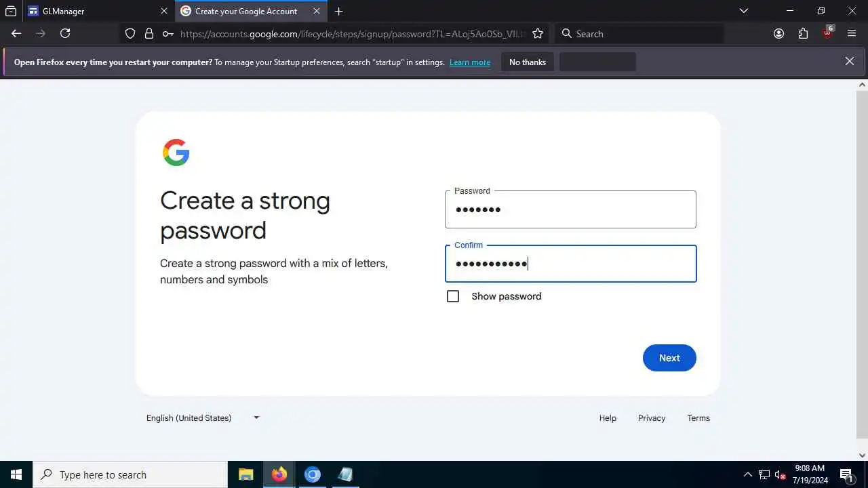Show hidden system tray icons chevron
This screenshot has width=868, height=488.
click(x=748, y=474)
